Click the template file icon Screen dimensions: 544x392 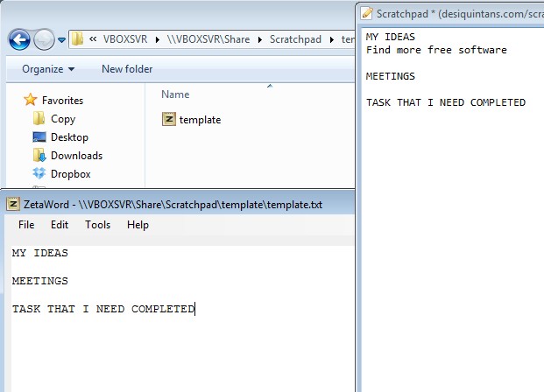[169, 119]
